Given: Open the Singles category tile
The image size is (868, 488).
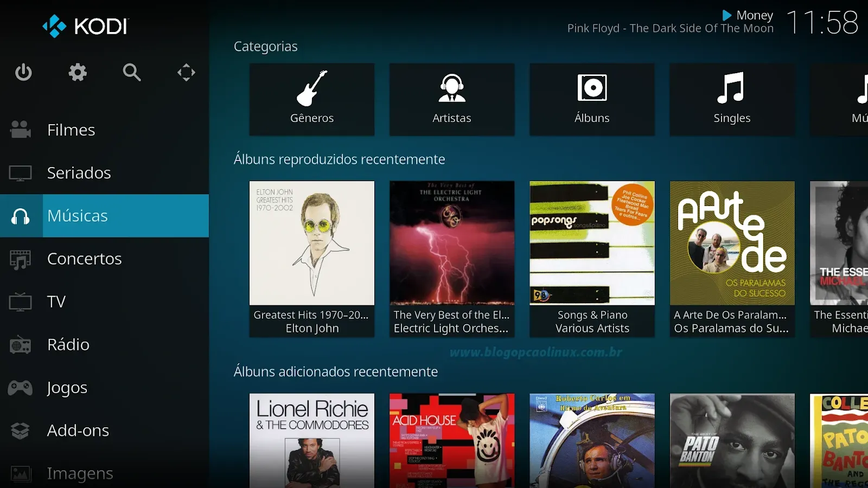Looking at the screenshot, I should 732,99.
